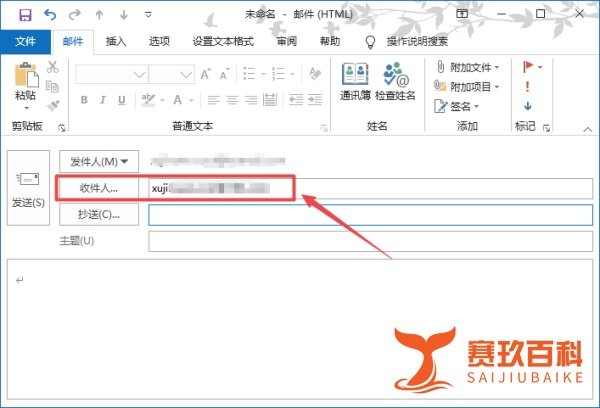This screenshot has height=408, width=600.
Task: Open the 普通文本 dialog launcher
Action: point(324,128)
